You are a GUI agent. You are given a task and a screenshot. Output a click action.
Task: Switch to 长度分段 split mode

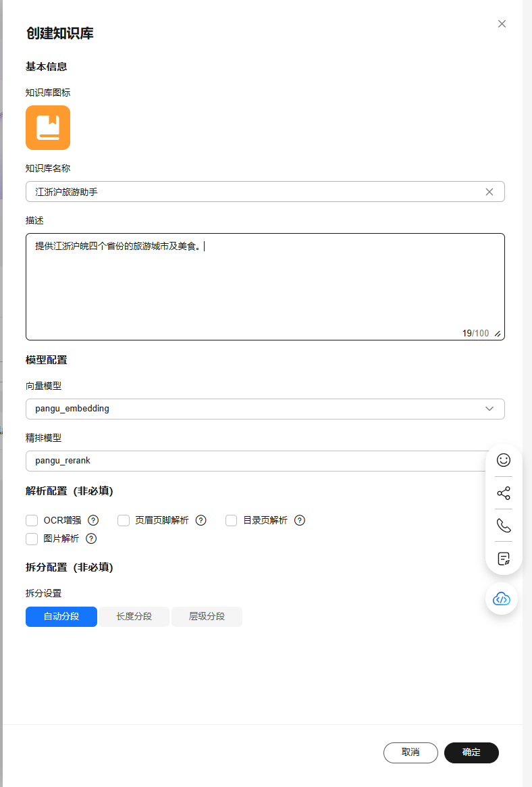click(134, 617)
